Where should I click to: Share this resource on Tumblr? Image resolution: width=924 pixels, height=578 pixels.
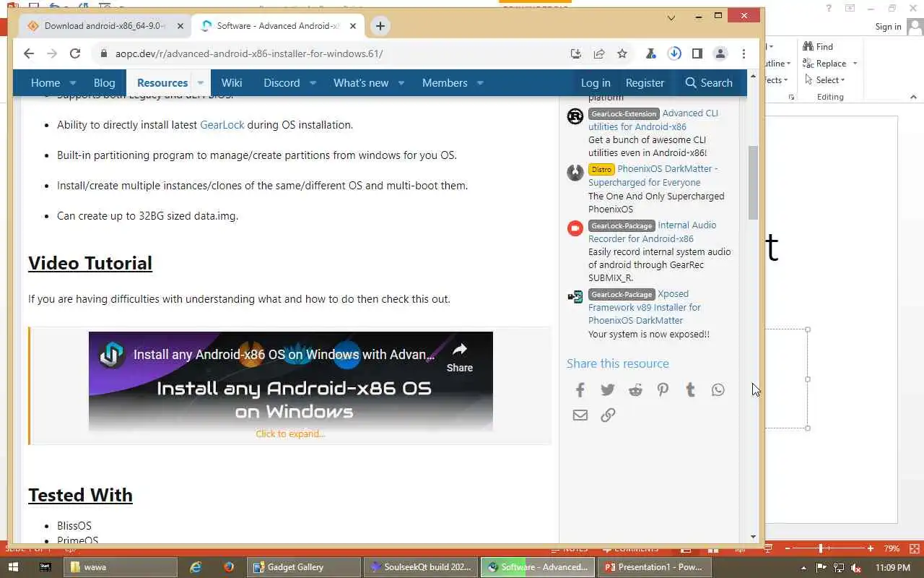pos(690,390)
